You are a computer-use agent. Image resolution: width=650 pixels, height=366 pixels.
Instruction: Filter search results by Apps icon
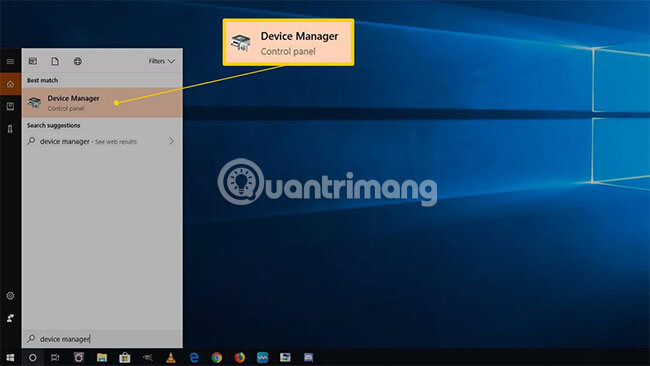tap(33, 61)
